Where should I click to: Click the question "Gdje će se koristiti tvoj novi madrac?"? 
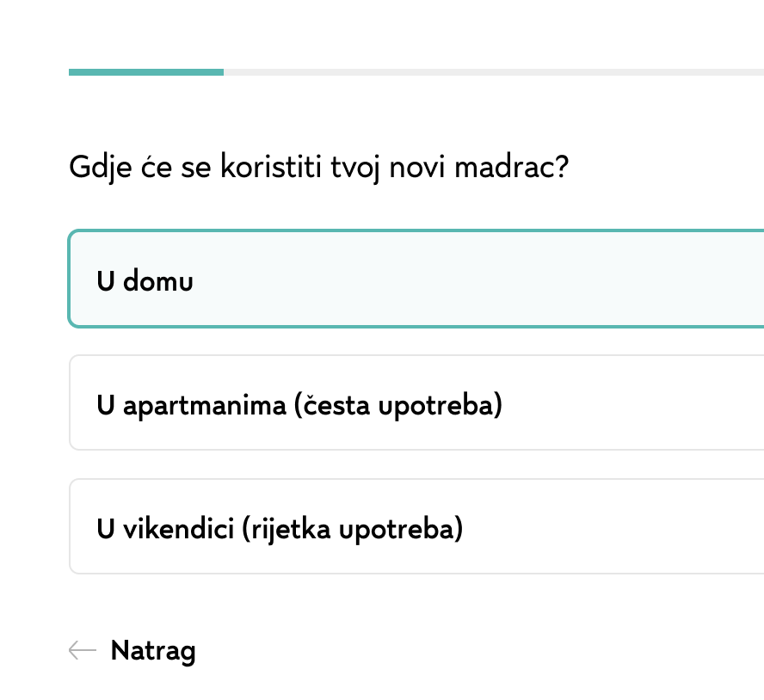pos(318,166)
